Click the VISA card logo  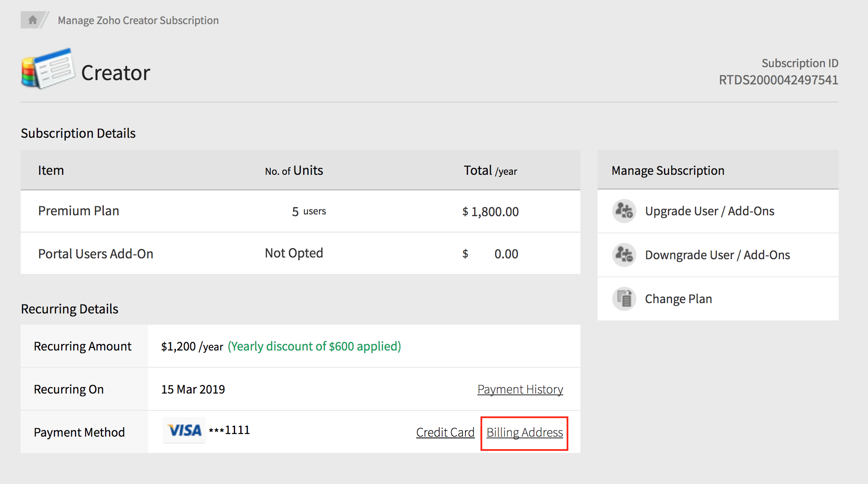point(184,430)
